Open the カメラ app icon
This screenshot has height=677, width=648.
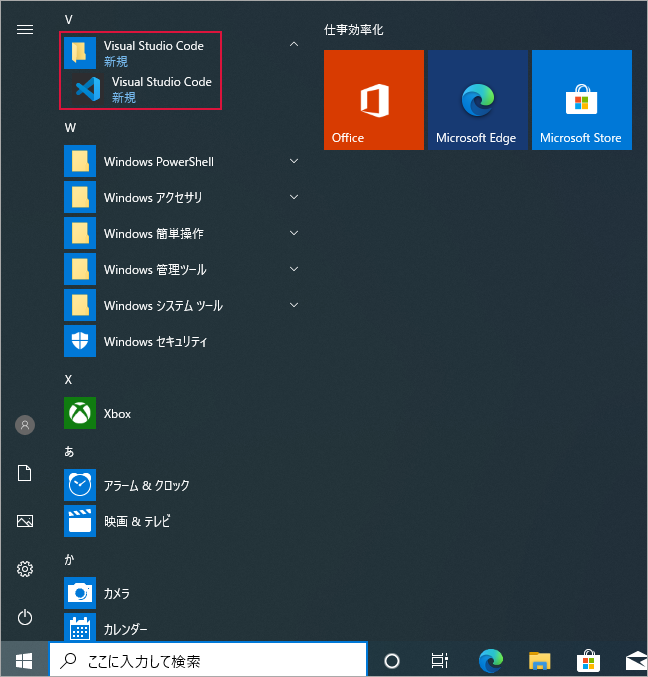click(80, 593)
